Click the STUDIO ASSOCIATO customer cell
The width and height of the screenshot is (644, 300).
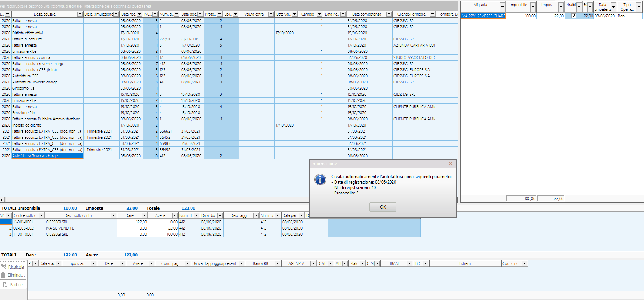click(414, 57)
